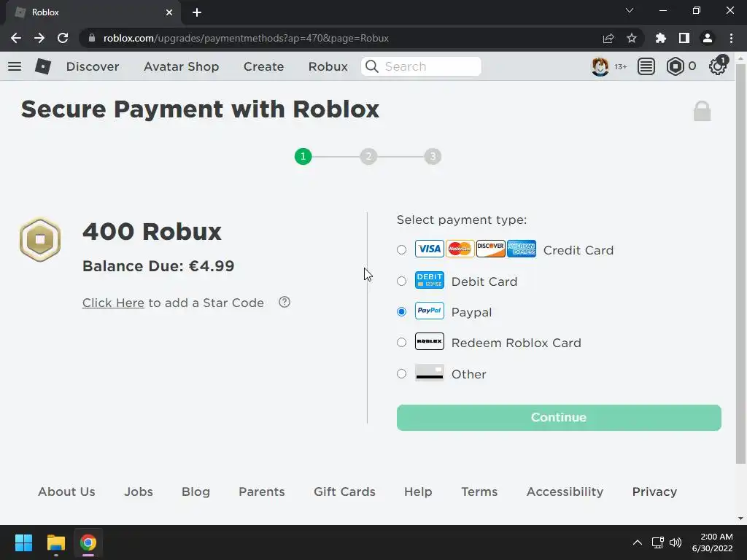Reload the Roblox page
The height and width of the screenshot is (560, 747).
click(63, 38)
